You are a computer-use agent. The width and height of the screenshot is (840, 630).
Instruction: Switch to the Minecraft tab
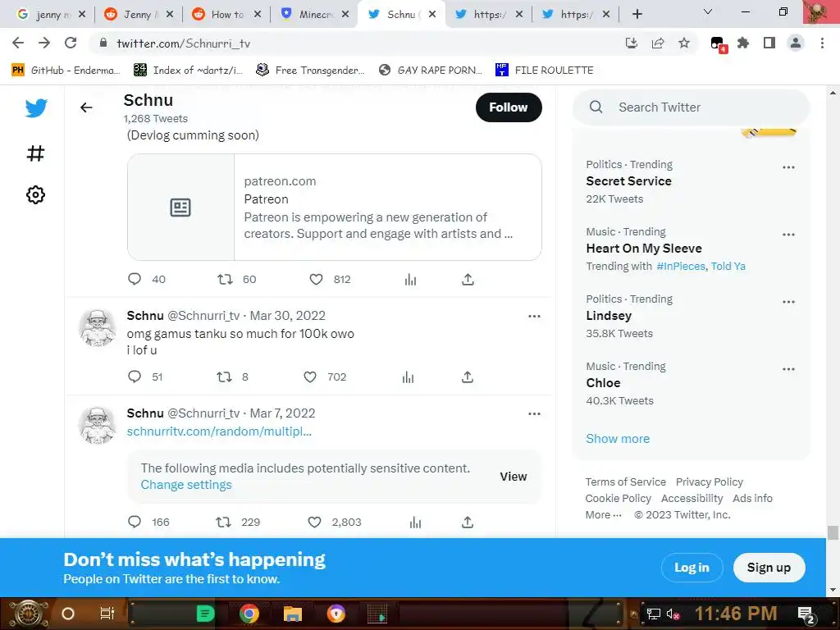point(316,15)
